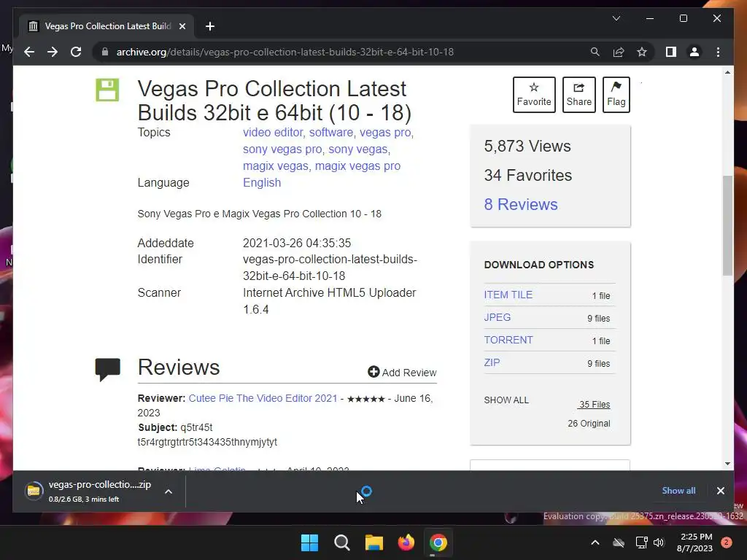Viewport: 747px width, 560px height.
Task: Reload the archive.org page
Action: 76,52
